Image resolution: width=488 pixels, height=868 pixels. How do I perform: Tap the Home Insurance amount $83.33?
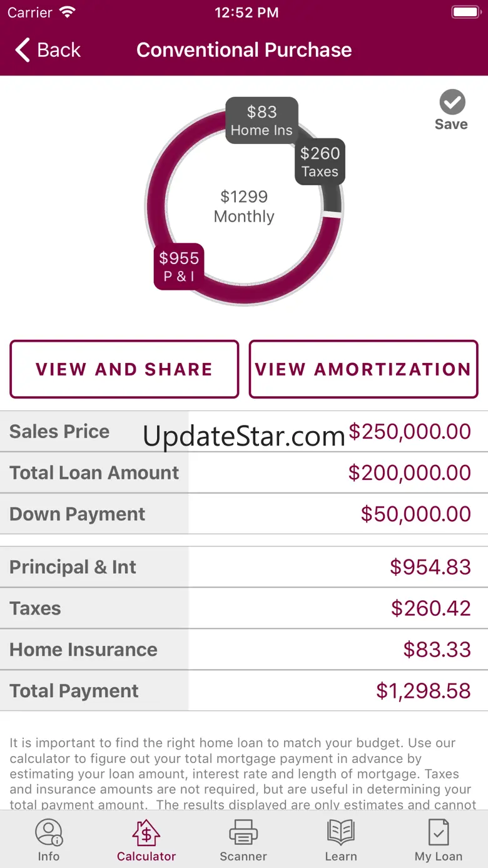click(x=437, y=650)
